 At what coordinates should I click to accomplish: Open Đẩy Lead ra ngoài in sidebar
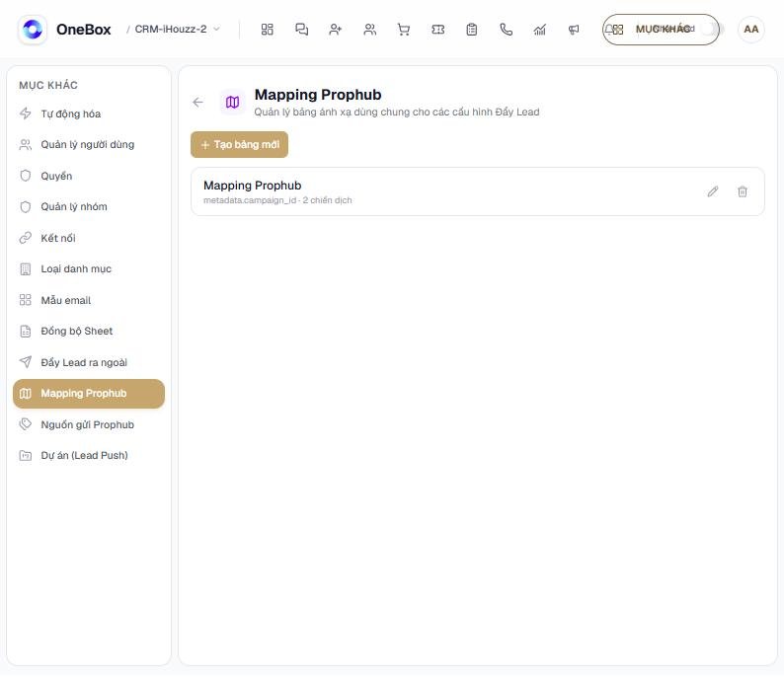[89, 362]
